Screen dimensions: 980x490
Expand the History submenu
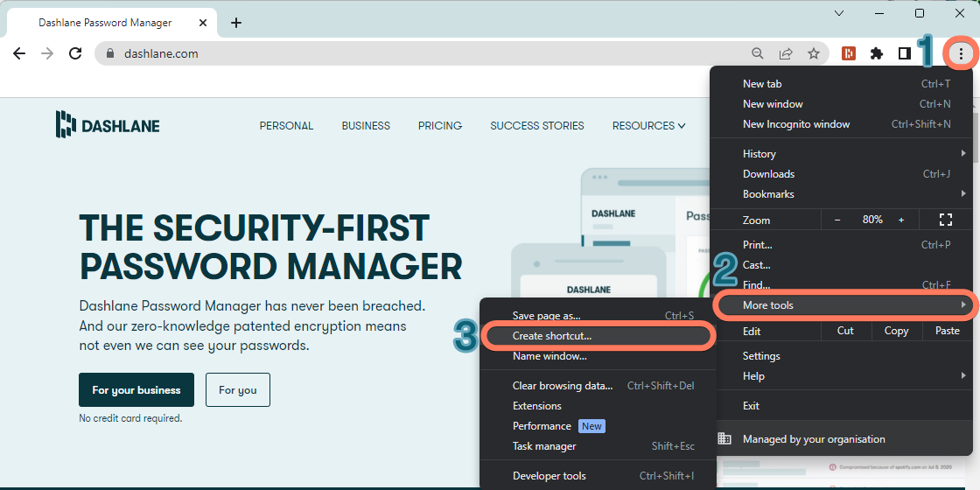coord(841,154)
